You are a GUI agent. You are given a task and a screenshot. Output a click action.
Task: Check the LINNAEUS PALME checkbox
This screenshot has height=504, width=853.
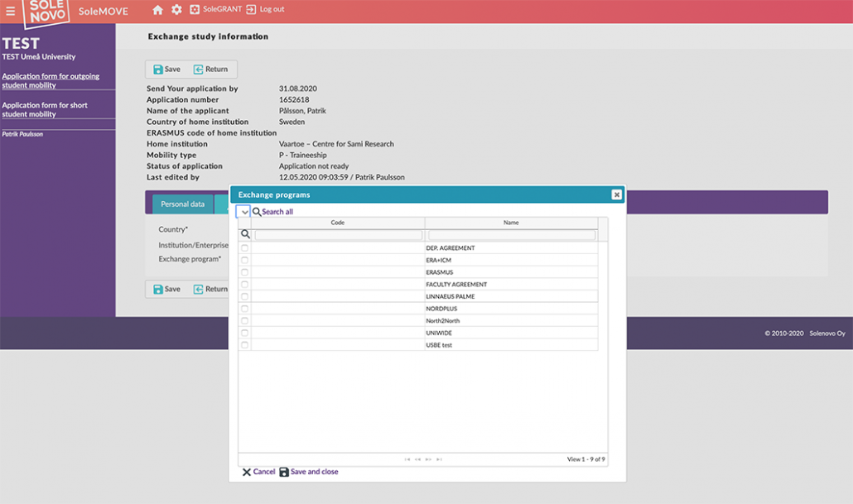pos(244,296)
